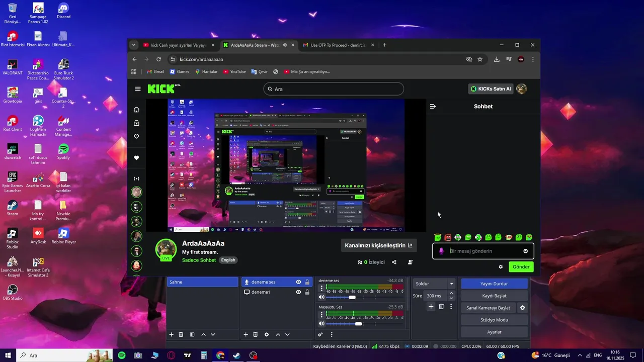
Task: Open virtual camera settings gear in OBS
Action: point(523,308)
